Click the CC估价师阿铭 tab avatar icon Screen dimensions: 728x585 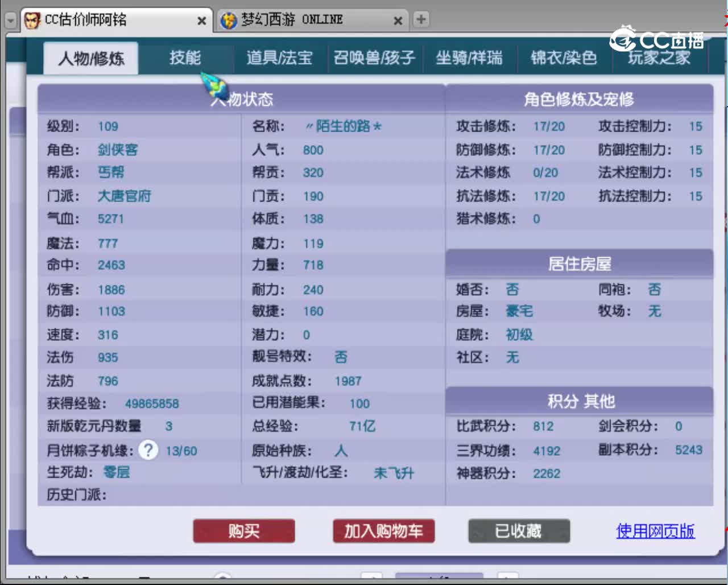point(32,20)
